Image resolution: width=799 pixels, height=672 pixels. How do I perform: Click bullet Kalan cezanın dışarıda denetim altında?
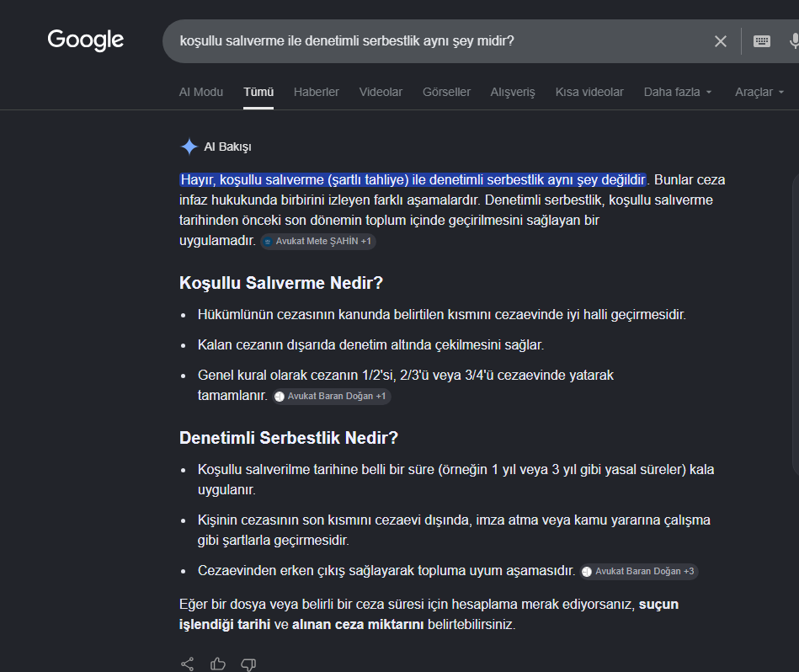tap(371, 345)
